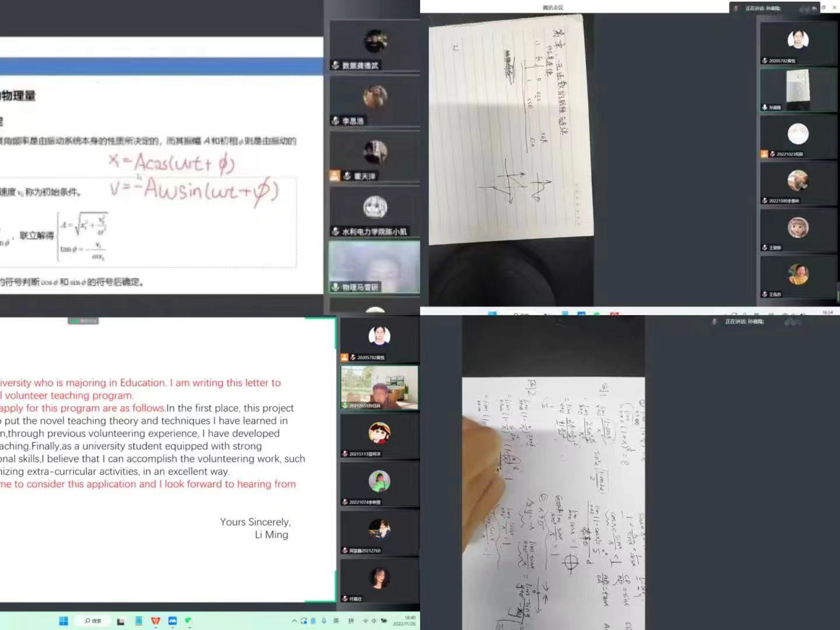The image size is (840, 630).
Task: Open the speaker volume tray icon
Action: click(374, 621)
